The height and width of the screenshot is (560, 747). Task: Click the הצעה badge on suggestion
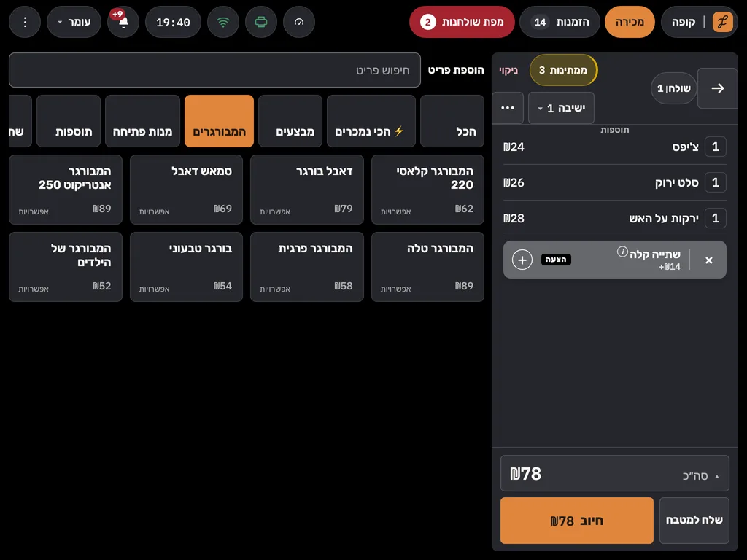[x=556, y=260]
